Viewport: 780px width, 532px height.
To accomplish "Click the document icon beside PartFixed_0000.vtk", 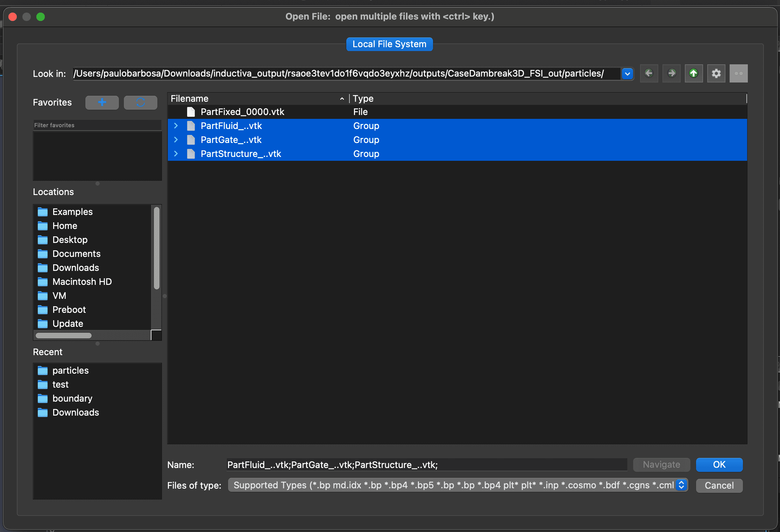I will [191, 112].
